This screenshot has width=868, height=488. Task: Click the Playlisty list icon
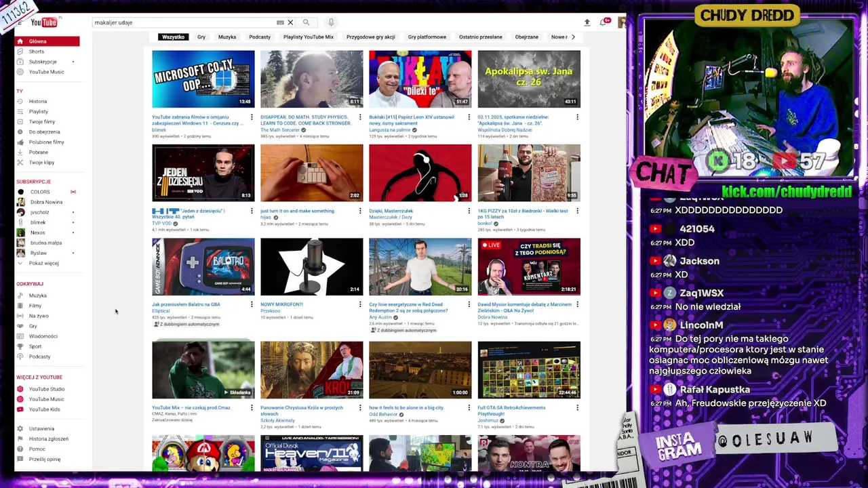tap(20, 111)
